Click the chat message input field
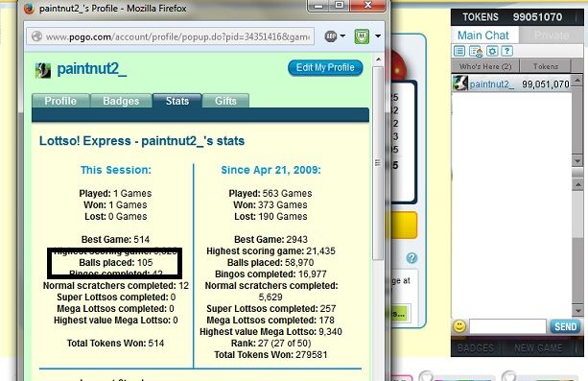This screenshot has height=381, width=588. (507, 326)
